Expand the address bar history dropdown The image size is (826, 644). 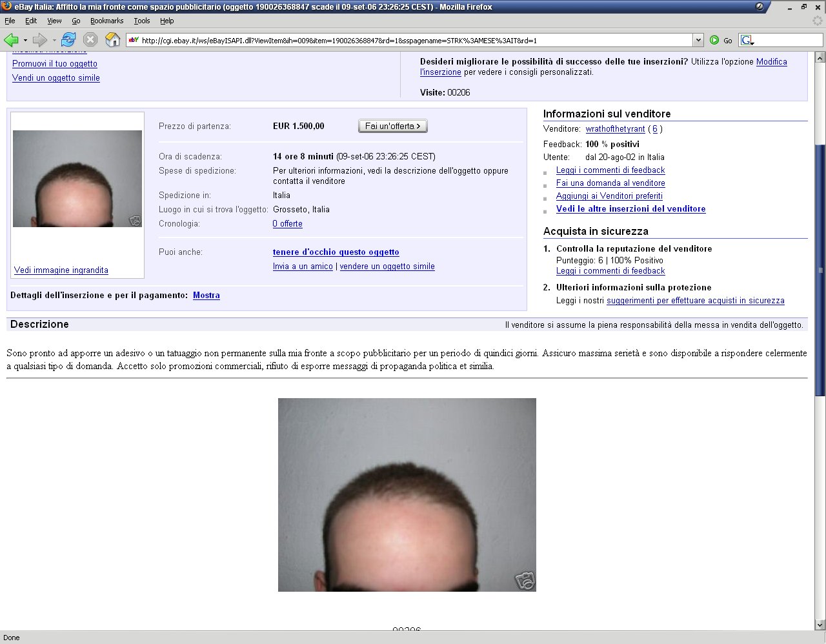point(698,40)
